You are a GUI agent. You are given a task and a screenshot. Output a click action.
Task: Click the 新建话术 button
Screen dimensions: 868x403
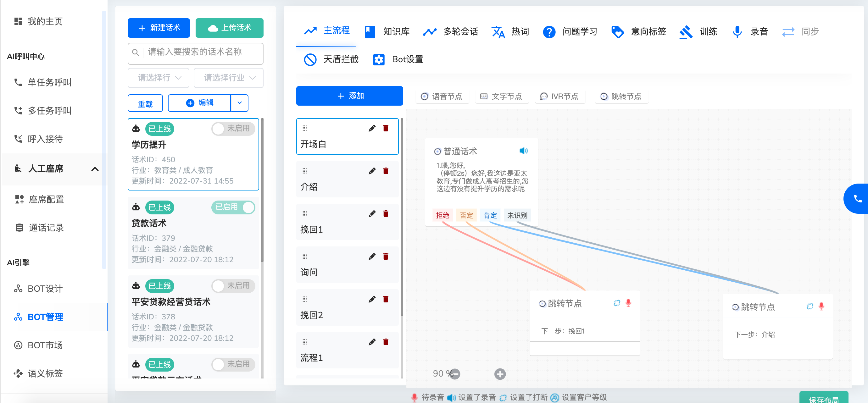tap(159, 28)
